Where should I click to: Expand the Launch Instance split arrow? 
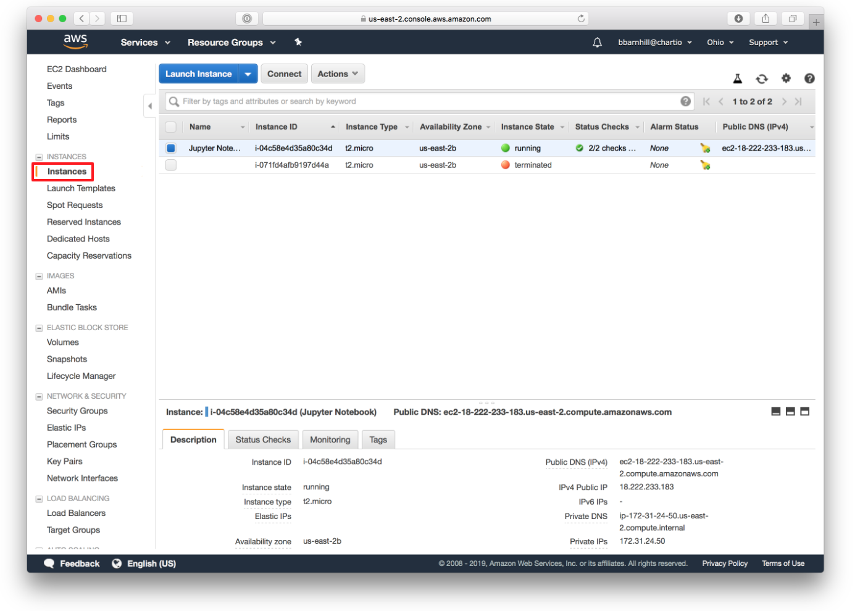(248, 73)
